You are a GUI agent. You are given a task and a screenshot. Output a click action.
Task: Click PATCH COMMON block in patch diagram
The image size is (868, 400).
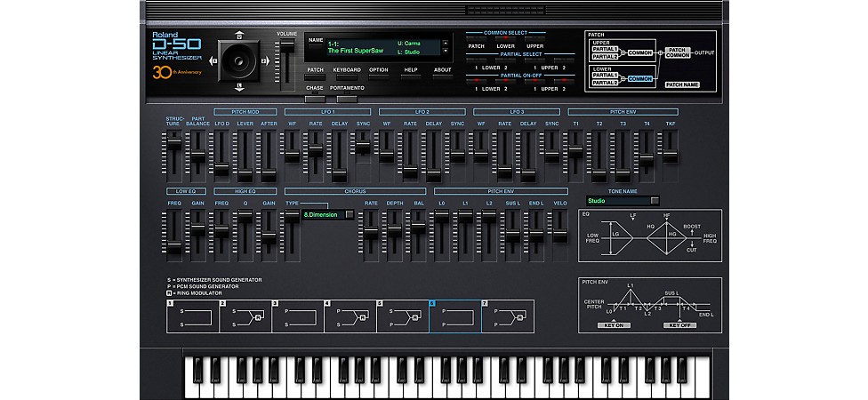[x=678, y=52]
